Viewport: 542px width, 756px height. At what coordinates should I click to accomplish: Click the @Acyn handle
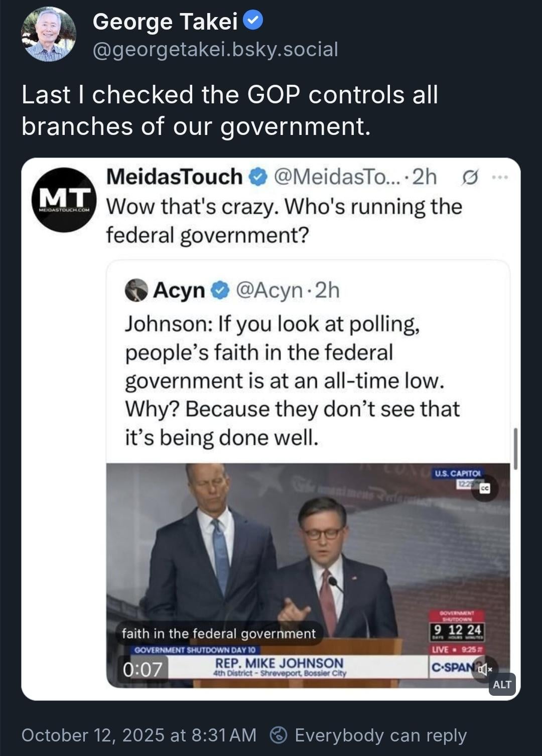click(269, 290)
